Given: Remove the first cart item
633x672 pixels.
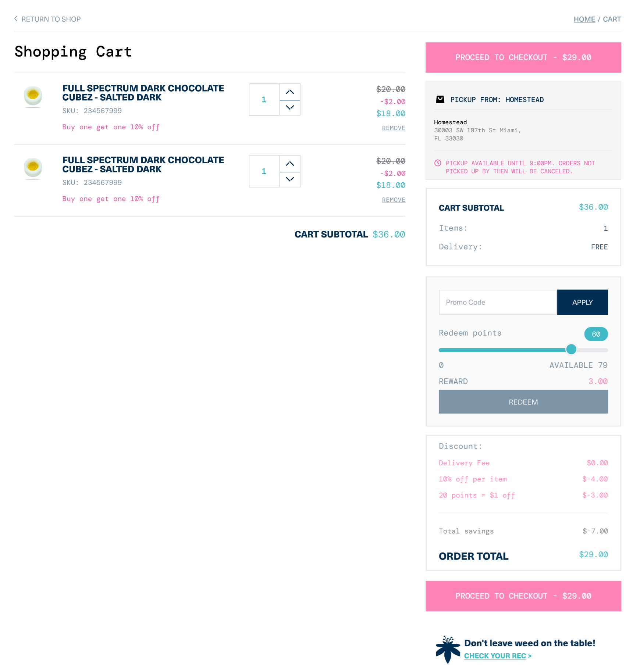Looking at the screenshot, I should 394,128.
